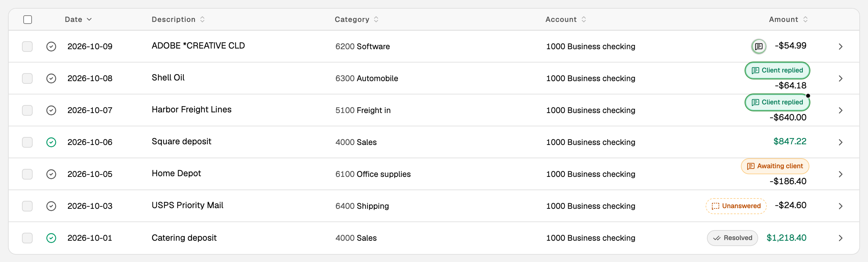Image resolution: width=868 pixels, height=262 pixels.
Task: Click status check icon for USPS Priority Mail
Action: point(51,206)
